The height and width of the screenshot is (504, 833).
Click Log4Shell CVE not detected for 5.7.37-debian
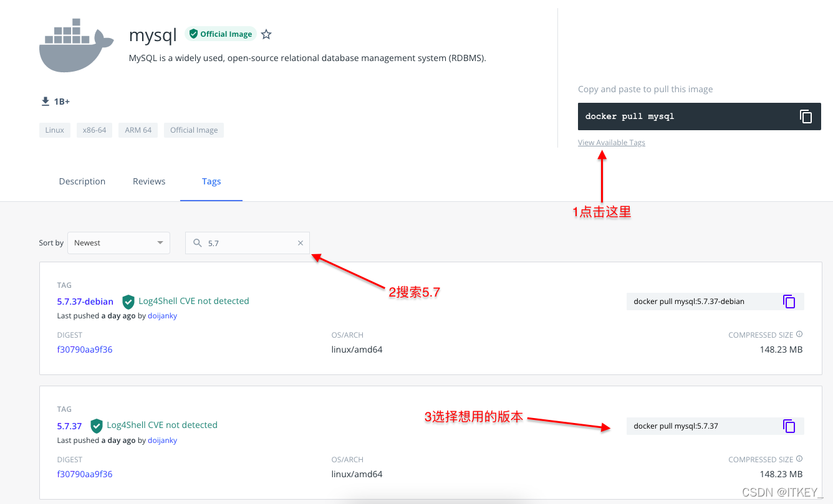click(x=194, y=301)
